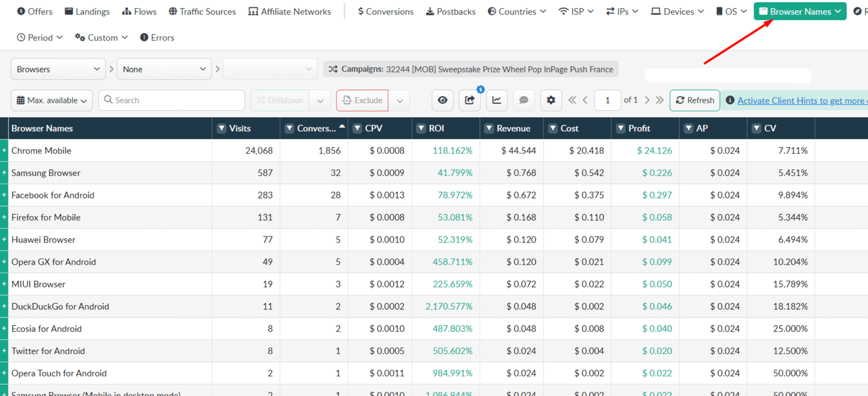The width and height of the screenshot is (868, 396).
Task: Open the chart graph icon
Action: [496, 100]
